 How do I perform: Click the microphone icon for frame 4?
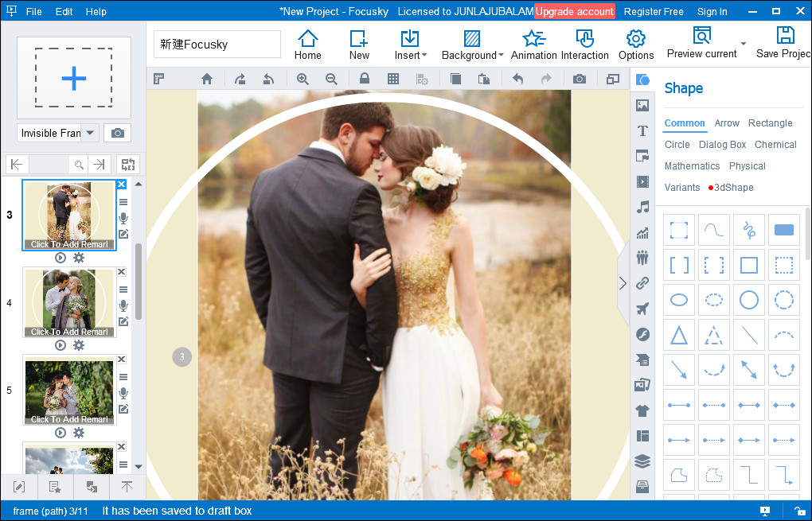123,305
